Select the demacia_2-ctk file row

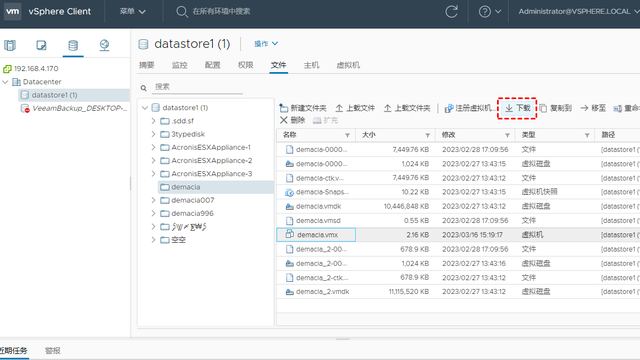coord(458,278)
